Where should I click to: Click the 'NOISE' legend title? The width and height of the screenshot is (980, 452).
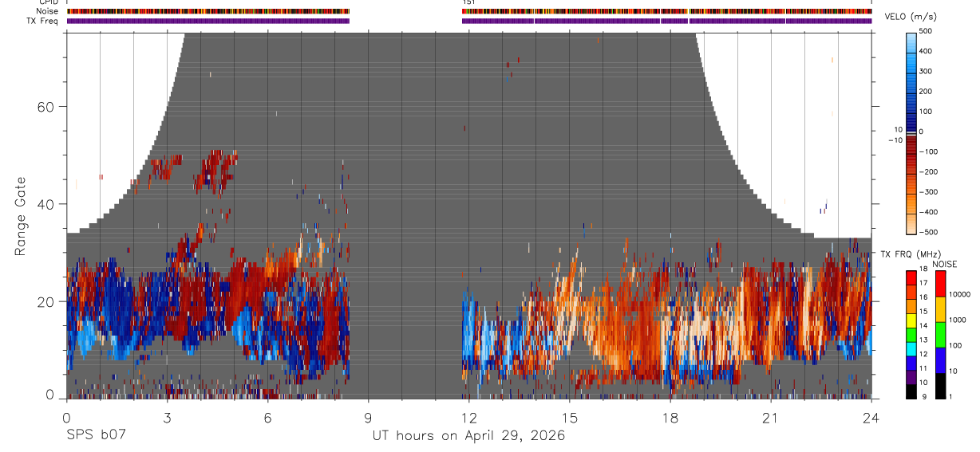944,264
